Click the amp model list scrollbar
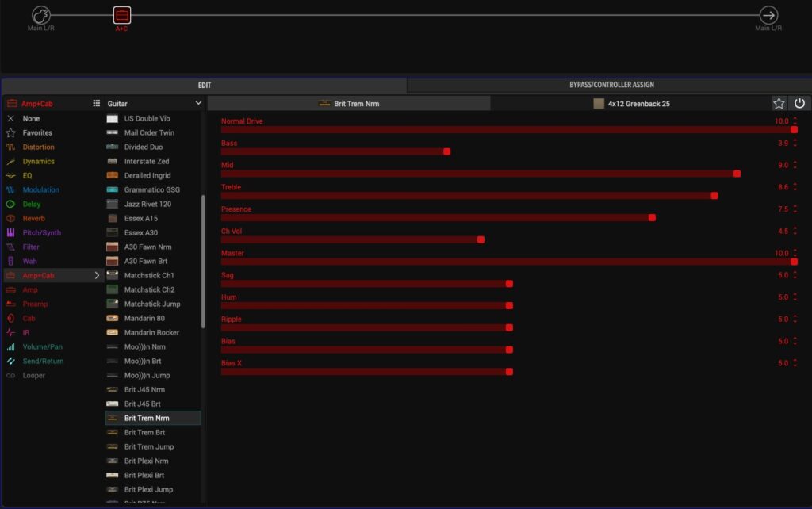The height and width of the screenshot is (509, 812). pos(203,262)
